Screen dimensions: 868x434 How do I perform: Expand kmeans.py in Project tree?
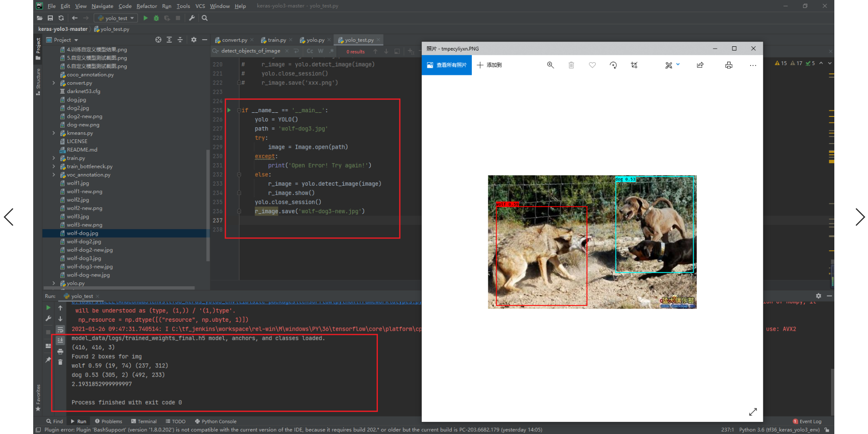pyautogui.click(x=54, y=133)
